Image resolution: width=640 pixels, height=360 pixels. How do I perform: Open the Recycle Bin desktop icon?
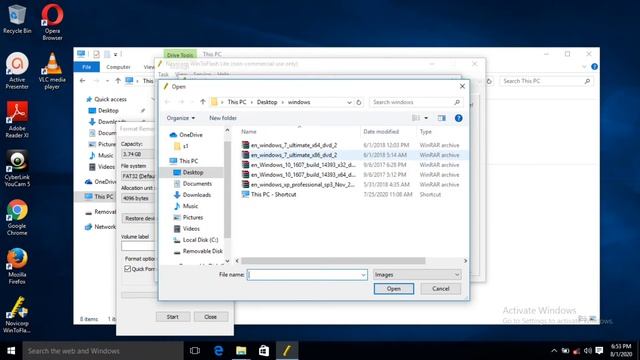(x=17, y=19)
